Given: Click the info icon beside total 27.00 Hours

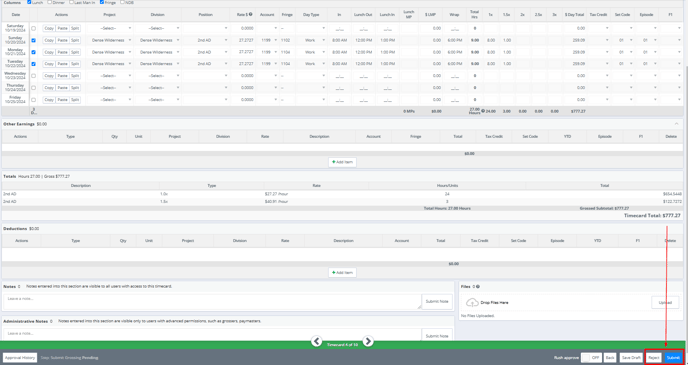Looking at the screenshot, I should 483,111.
